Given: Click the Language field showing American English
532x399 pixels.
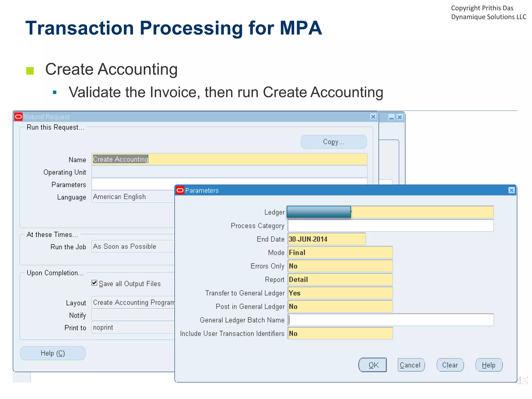Looking at the screenshot, I should [133, 197].
